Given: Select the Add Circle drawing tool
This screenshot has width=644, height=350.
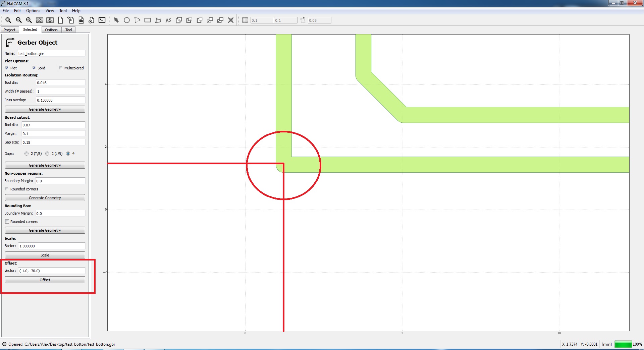Looking at the screenshot, I should 127,20.
